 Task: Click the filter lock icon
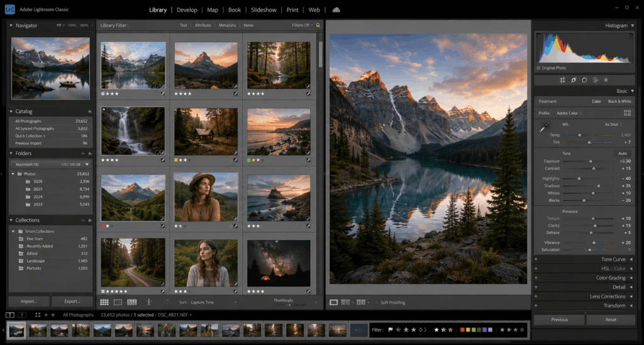click(318, 25)
